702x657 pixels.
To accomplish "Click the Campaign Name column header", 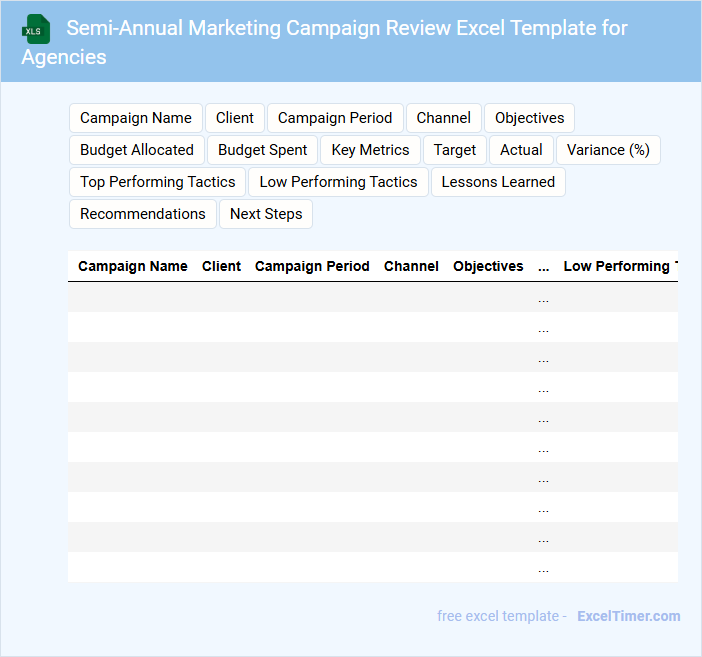I will 133,266.
